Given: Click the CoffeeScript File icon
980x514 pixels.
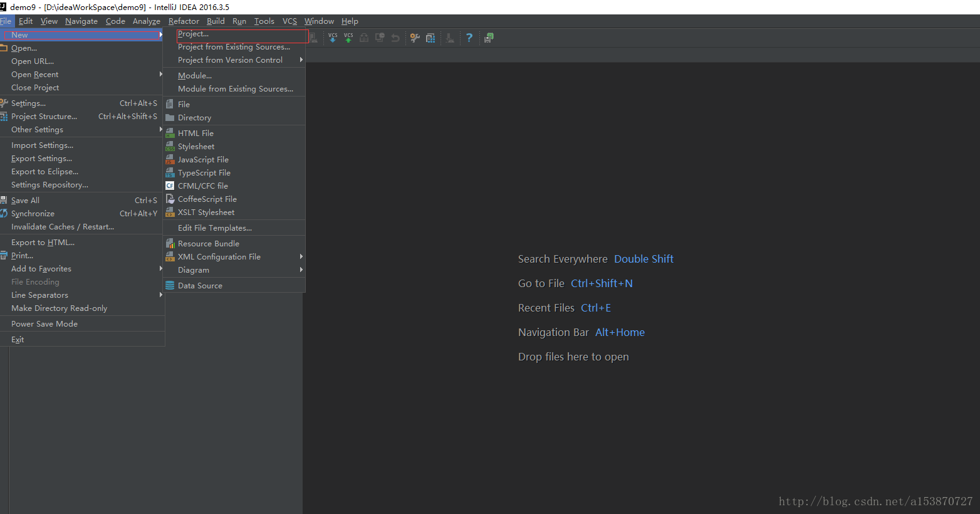Looking at the screenshot, I should [170, 199].
